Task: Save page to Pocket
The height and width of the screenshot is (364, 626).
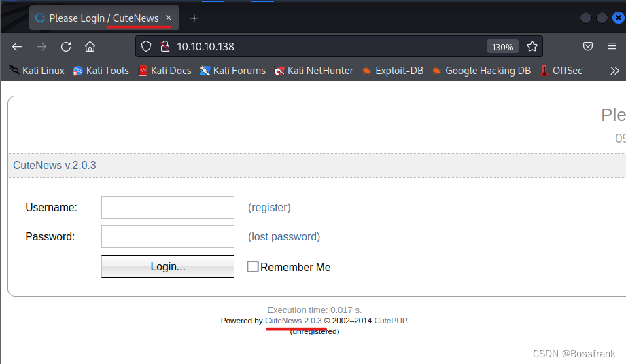Action: tap(588, 46)
